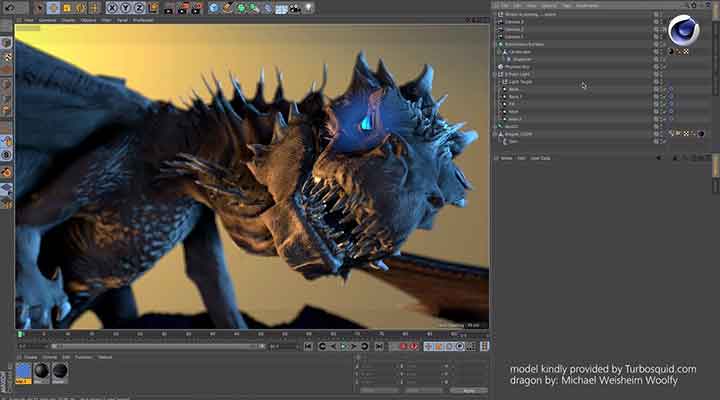
Task: Click the Render View clapperboard icon
Action: click(169, 8)
